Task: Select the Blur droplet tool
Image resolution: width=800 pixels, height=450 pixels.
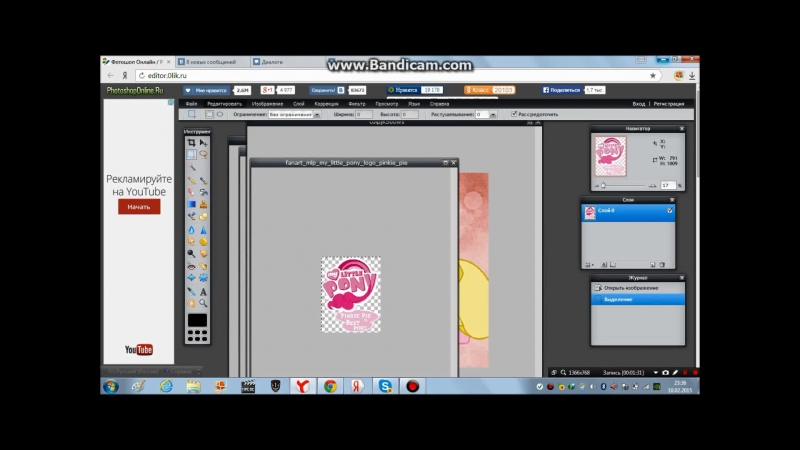Action: [191, 230]
